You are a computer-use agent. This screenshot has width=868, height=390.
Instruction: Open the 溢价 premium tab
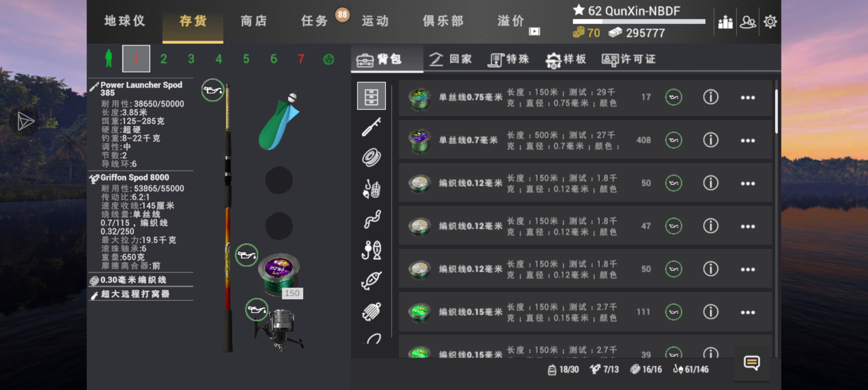(511, 21)
